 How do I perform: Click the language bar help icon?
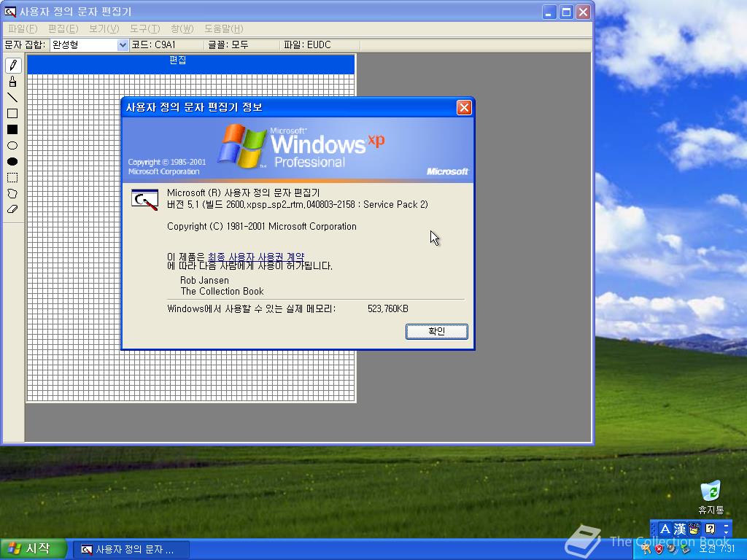[x=710, y=529]
